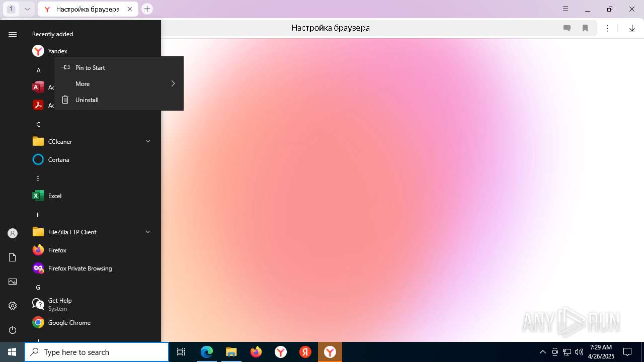Open Pictures from Start sidebar
The image size is (644, 362).
tap(13, 282)
